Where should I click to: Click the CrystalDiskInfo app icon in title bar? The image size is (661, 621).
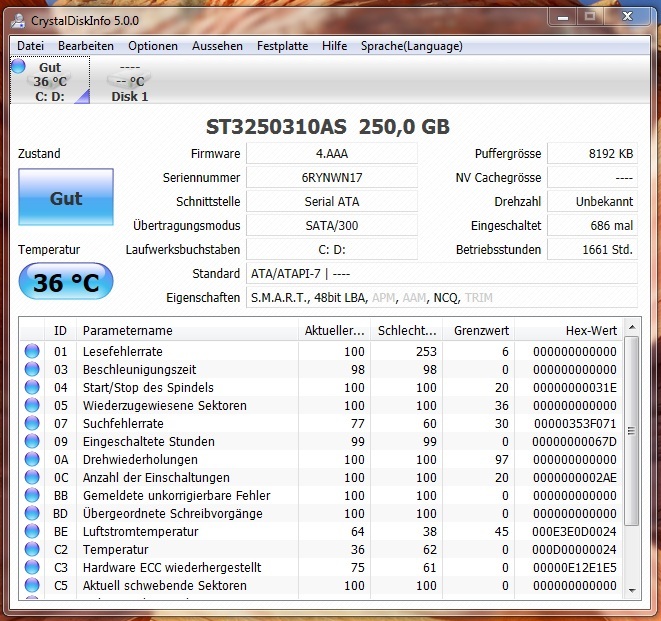point(18,21)
